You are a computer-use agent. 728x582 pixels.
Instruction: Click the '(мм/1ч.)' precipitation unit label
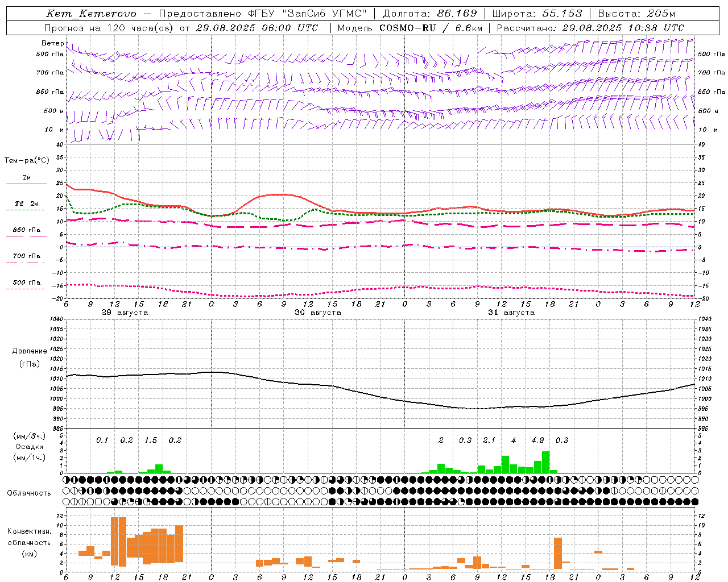(x=30, y=458)
